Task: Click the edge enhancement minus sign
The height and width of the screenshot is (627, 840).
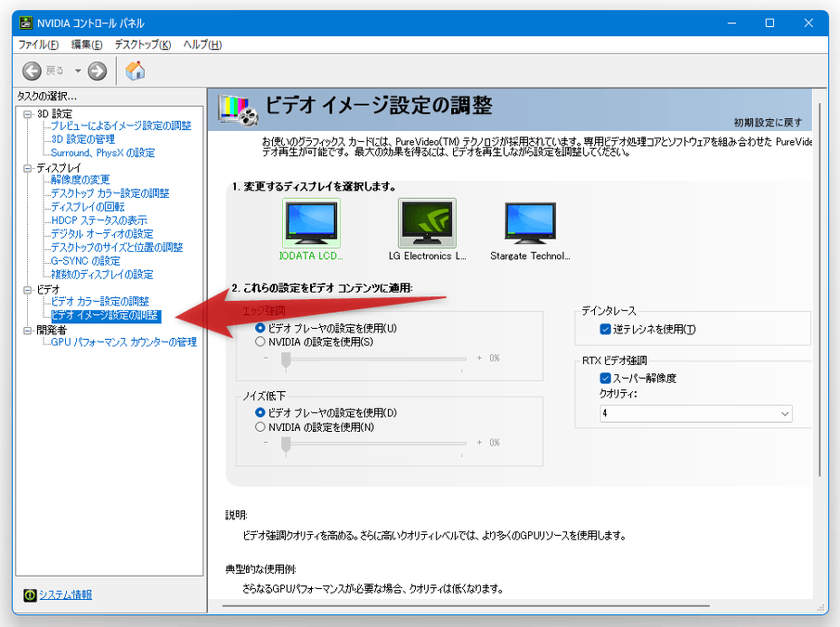Action: point(265,358)
